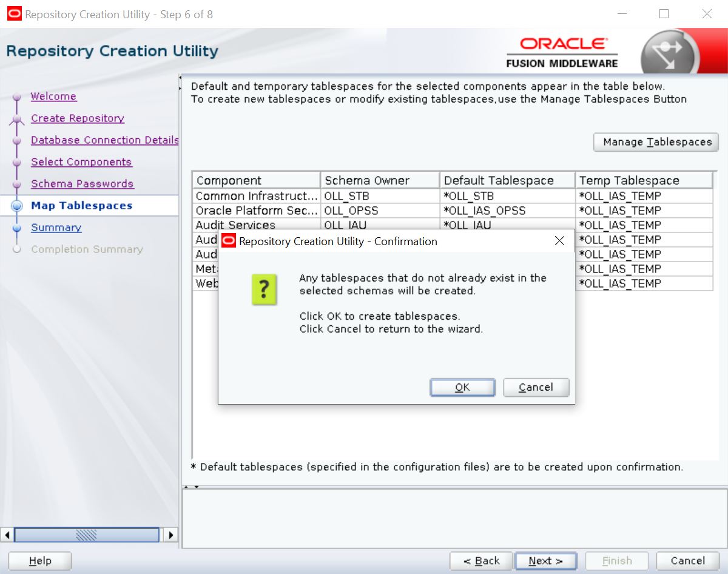Click the Oracle Fusion Middleware logo

point(562,52)
